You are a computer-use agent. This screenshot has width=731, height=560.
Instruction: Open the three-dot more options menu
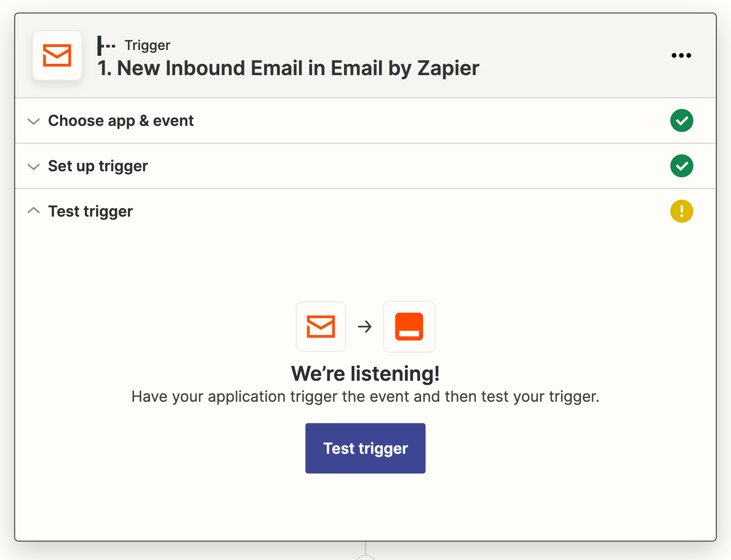[x=681, y=55]
